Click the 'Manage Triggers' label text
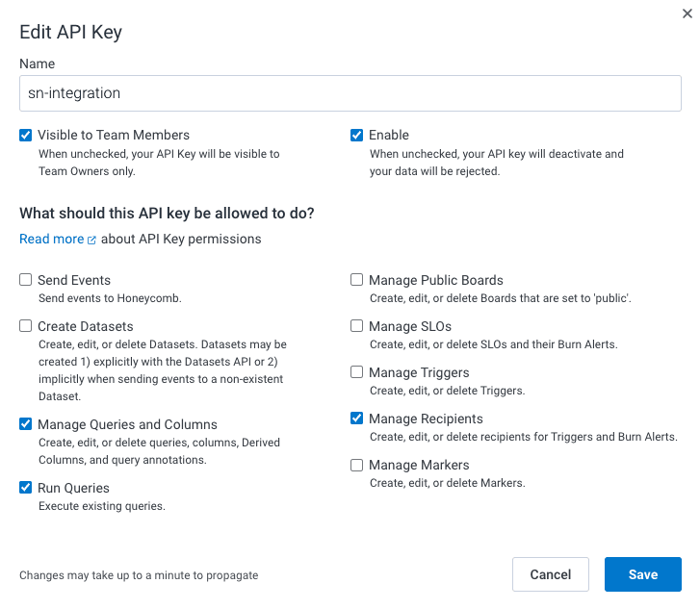Viewport: 700px width, 609px height. [419, 372]
